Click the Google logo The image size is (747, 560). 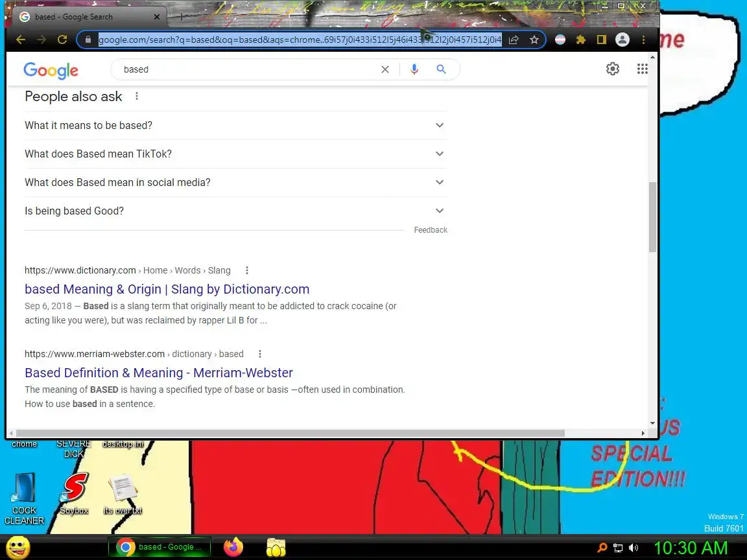pos(51,71)
